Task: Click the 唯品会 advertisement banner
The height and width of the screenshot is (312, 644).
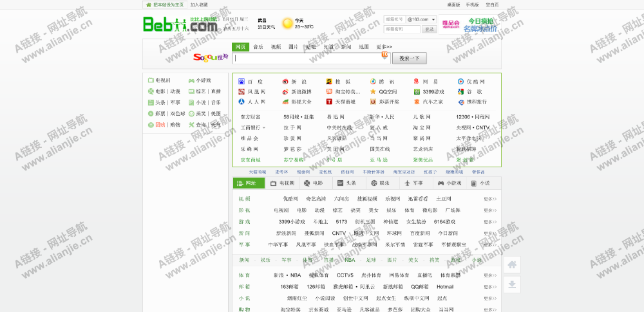Action: pos(470,24)
